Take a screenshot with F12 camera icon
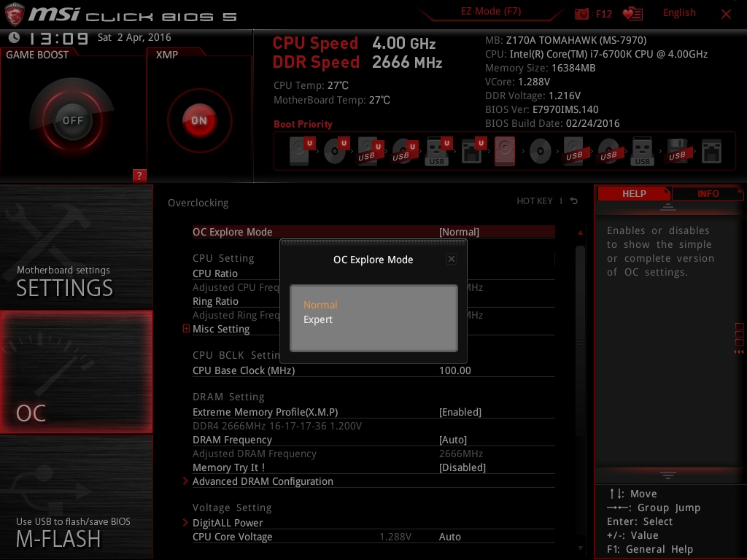This screenshot has height=560, width=747. coord(581,14)
